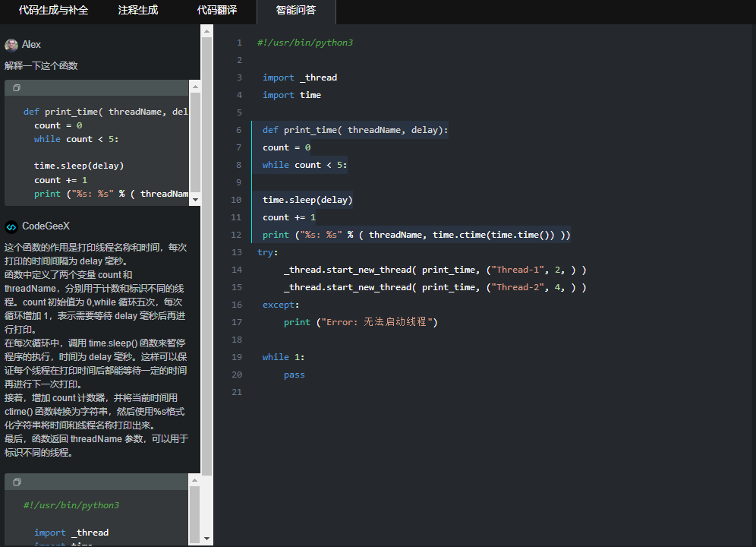Click the CodeGeeX logo icon

point(11,226)
